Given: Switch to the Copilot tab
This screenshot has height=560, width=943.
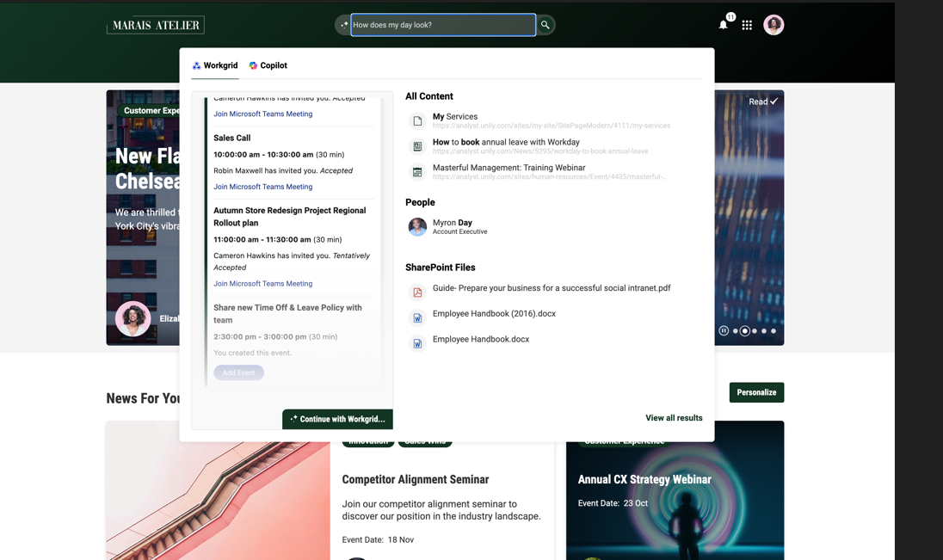Looking at the screenshot, I should coord(268,65).
